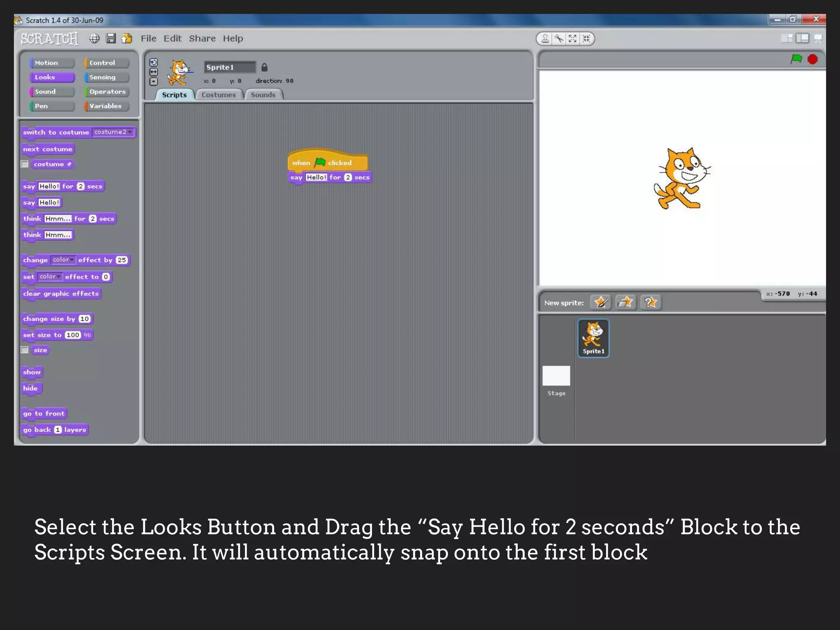
Task: Click the go back 1 layers block
Action: point(55,430)
